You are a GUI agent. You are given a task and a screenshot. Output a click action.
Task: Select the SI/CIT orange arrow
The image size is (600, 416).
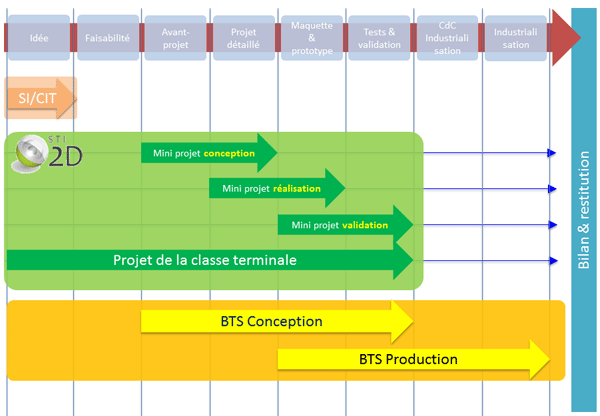[x=38, y=98]
